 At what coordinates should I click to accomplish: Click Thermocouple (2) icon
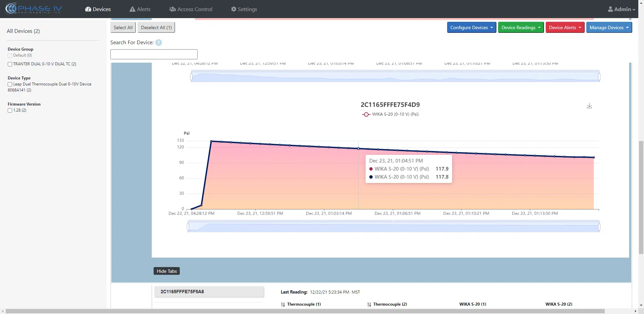point(369,305)
